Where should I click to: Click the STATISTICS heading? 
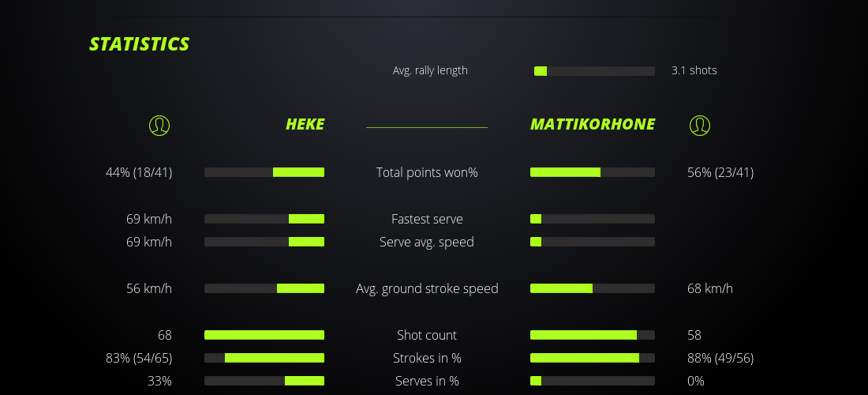click(140, 44)
